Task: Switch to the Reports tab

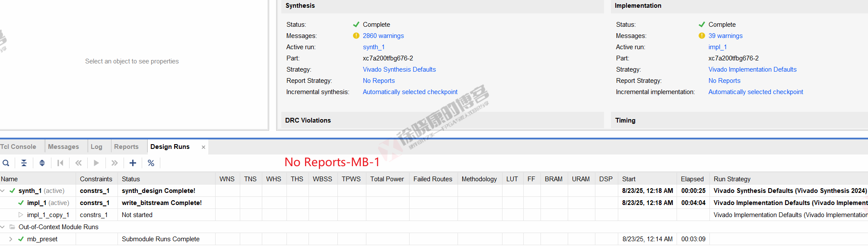Action: 126,147
